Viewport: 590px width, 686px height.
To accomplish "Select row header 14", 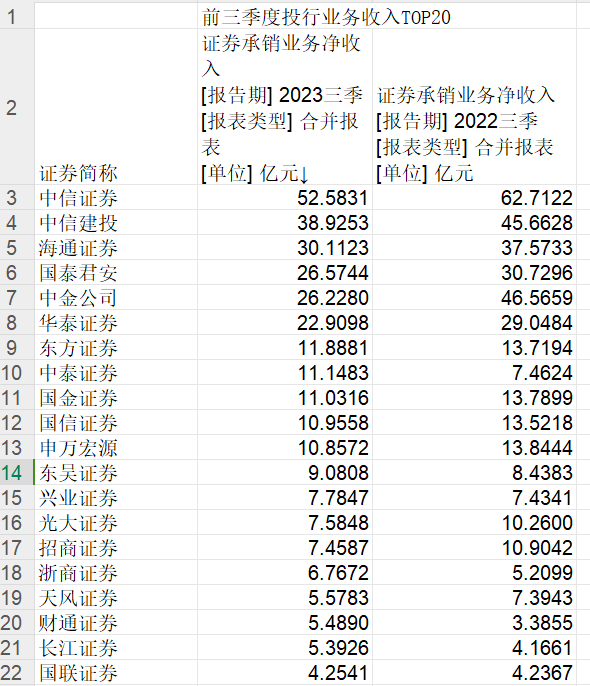I will [x=17, y=472].
